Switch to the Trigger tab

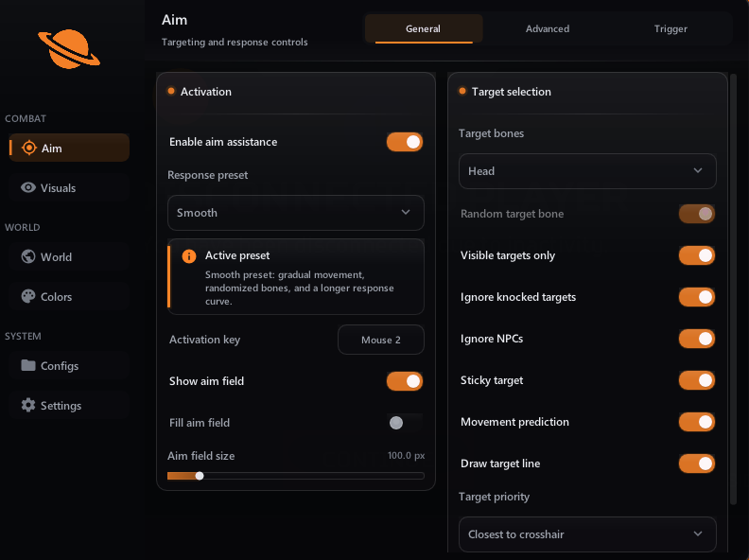click(x=671, y=28)
